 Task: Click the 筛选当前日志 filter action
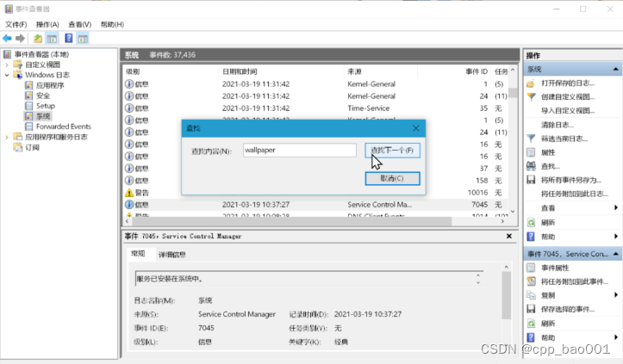pos(564,139)
